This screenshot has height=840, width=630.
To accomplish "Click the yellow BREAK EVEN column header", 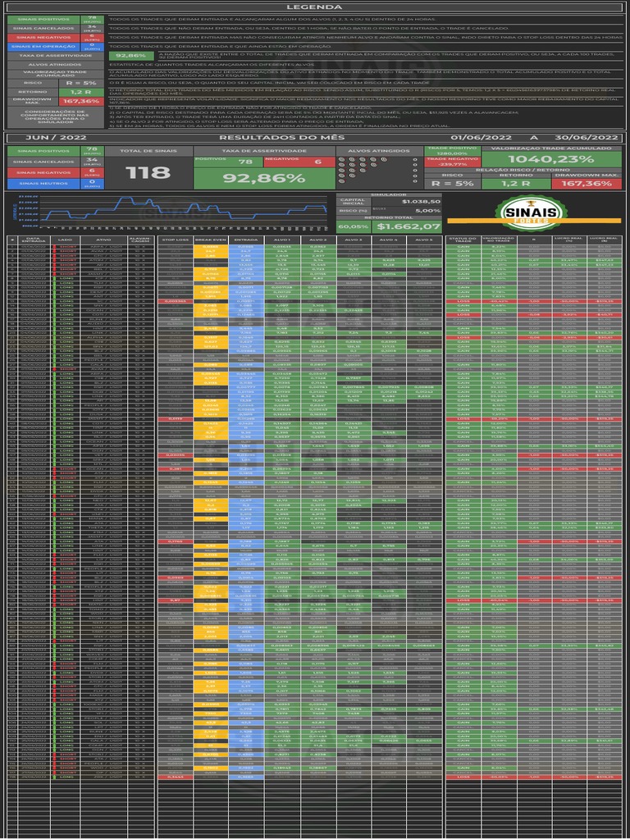I will [211, 240].
